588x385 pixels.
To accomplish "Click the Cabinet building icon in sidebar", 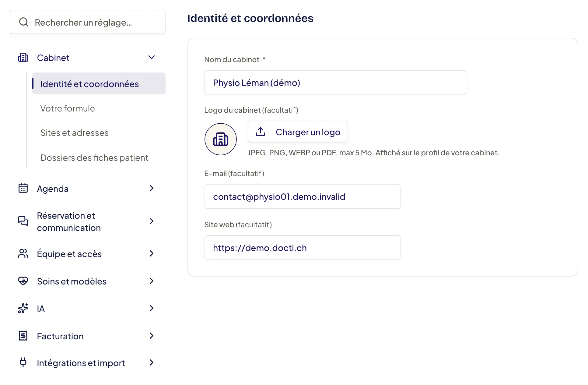I will click(x=23, y=57).
